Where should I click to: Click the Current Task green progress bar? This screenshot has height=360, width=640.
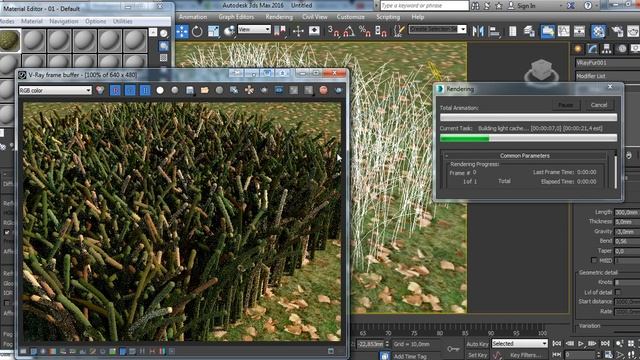tap(528, 138)
